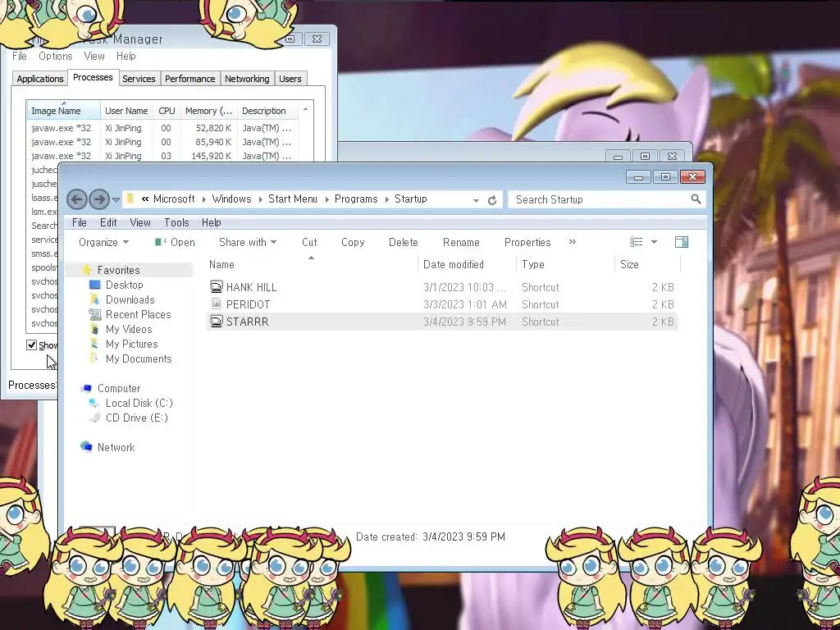The image size is (840, 630).
Task: Click Rename in the toolbar
Action: [461, 242]
